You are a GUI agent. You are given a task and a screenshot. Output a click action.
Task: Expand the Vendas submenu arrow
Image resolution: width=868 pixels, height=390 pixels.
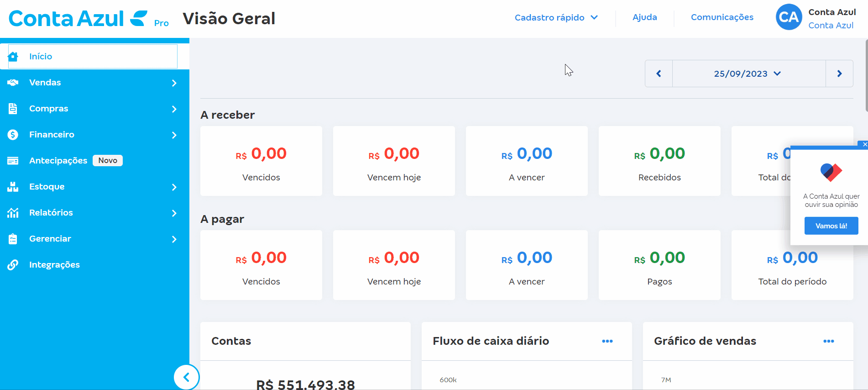point(174,83)
